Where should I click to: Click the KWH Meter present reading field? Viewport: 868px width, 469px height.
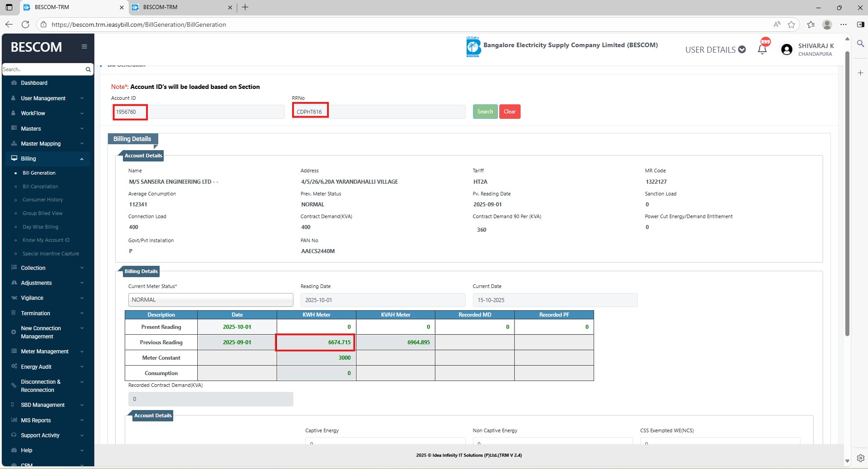(316, 327)
